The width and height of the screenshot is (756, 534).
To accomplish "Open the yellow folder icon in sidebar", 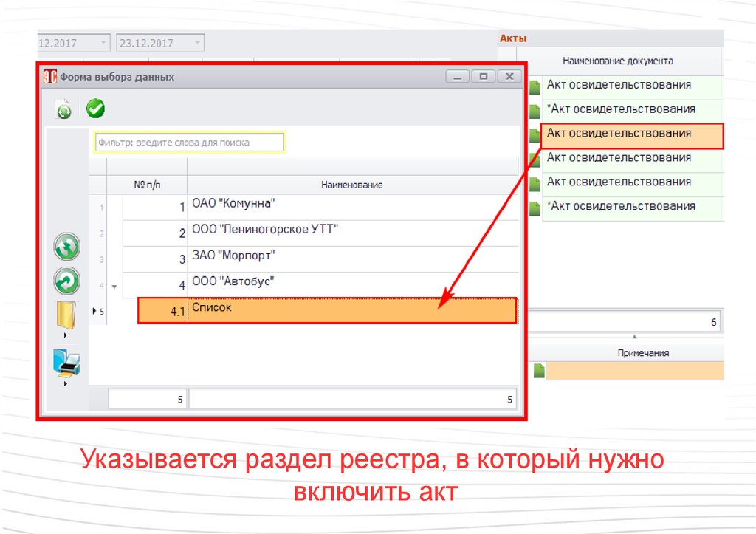I will tap(66, 315).
